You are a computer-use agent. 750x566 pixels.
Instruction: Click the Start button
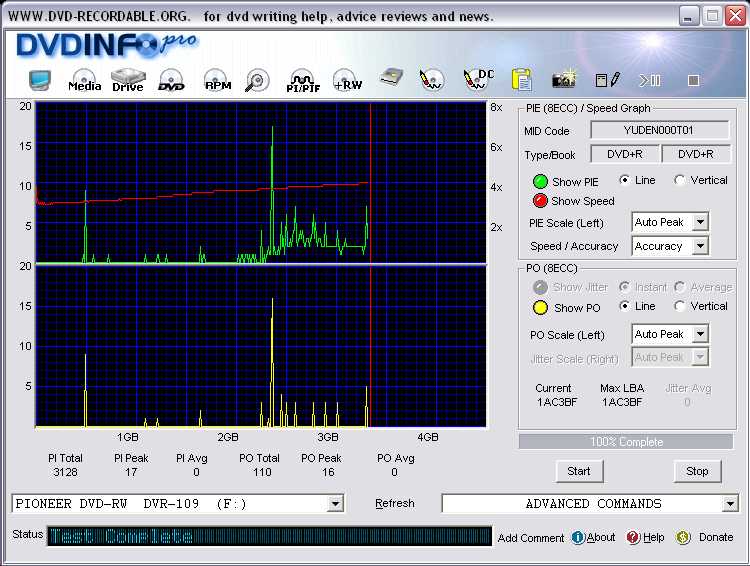coord(579,471)
